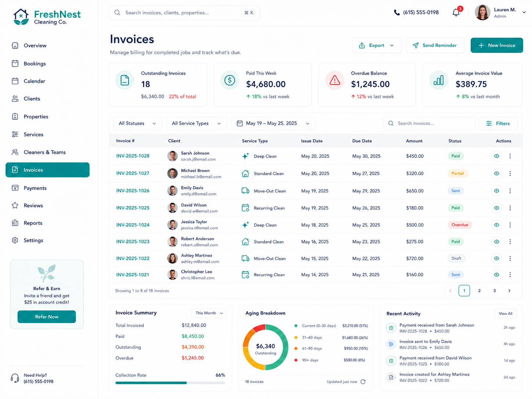Go to next page with right chevron

pyautogui.click(x=509, y=291)
